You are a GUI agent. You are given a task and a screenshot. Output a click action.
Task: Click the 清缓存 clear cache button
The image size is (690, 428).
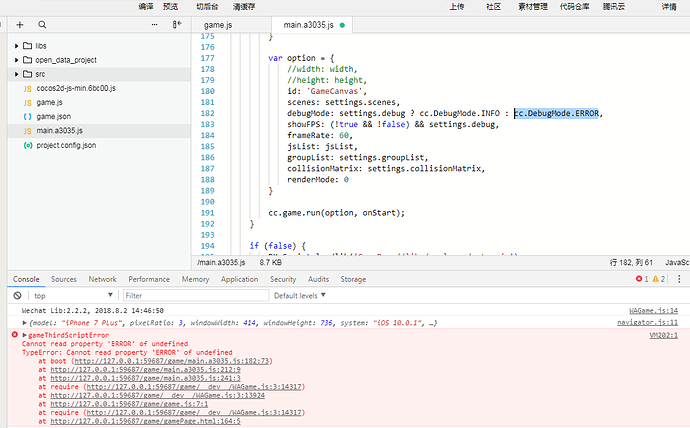tap(244, 7)
